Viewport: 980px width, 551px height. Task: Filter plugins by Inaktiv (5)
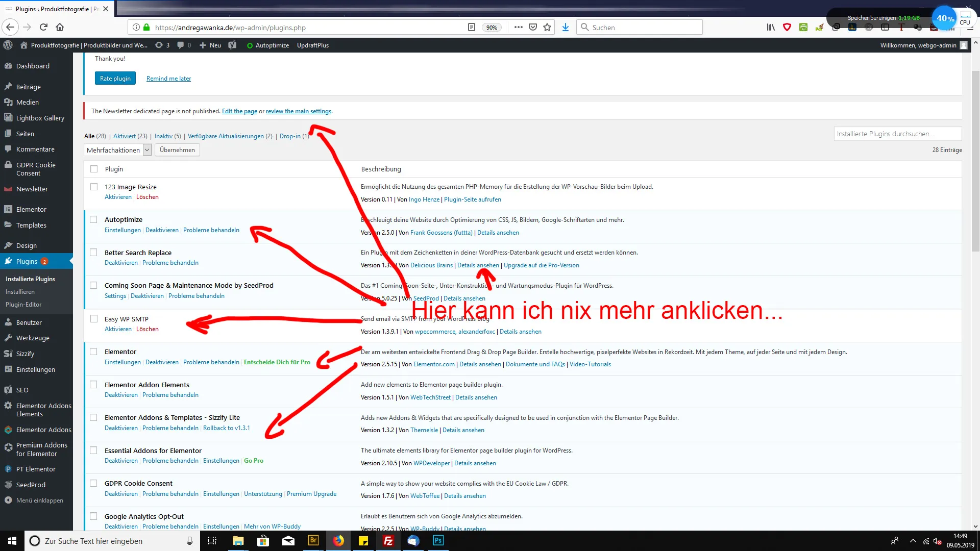167,136
